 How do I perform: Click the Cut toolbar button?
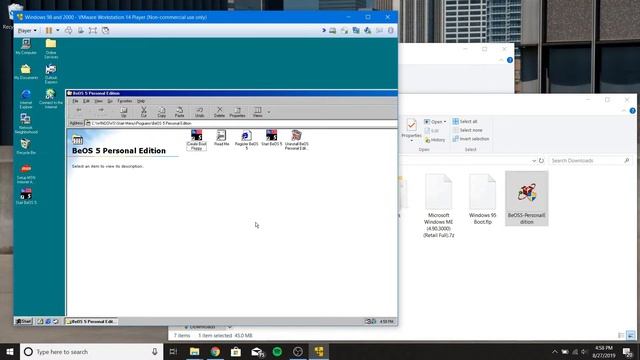(144, 112)
